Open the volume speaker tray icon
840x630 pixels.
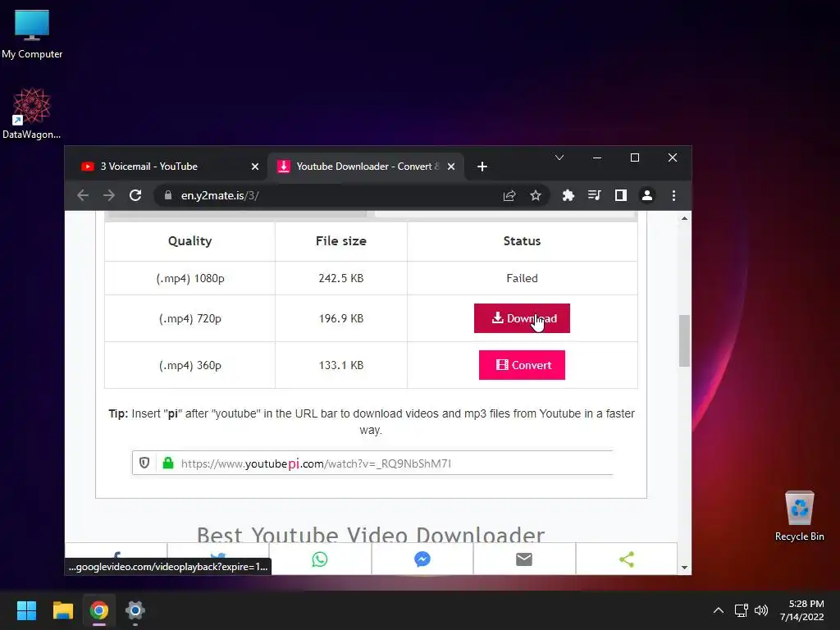coord(760,610)
